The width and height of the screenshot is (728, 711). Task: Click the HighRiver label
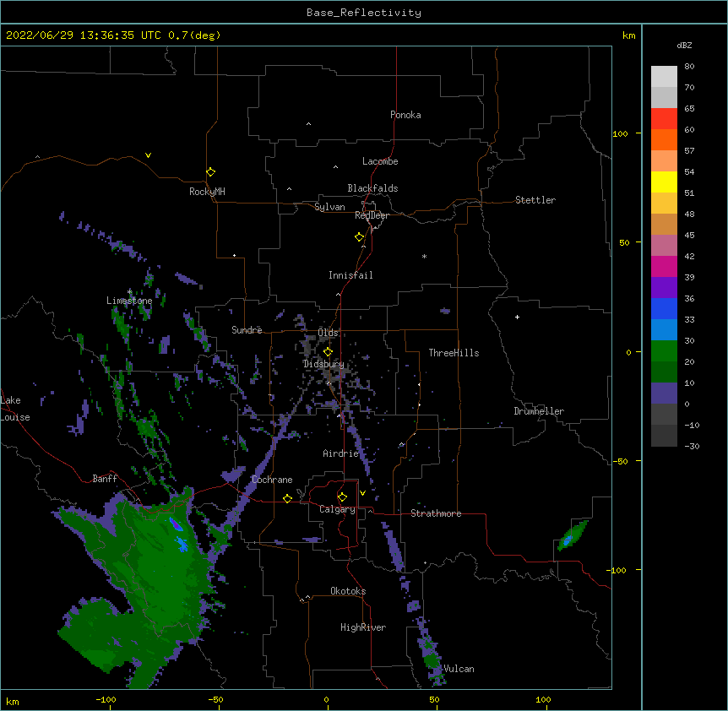362,627
